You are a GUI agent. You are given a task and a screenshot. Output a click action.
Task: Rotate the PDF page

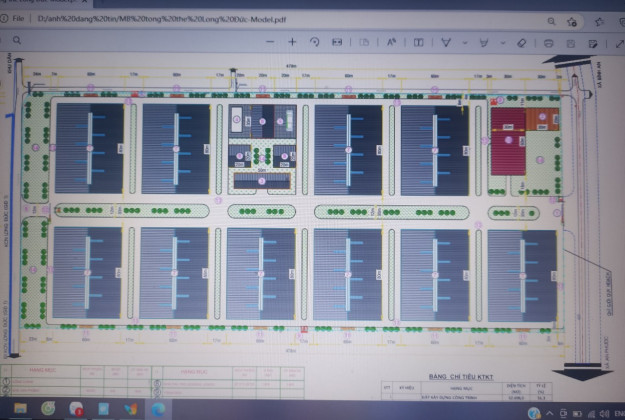click(x=315, y=42)
